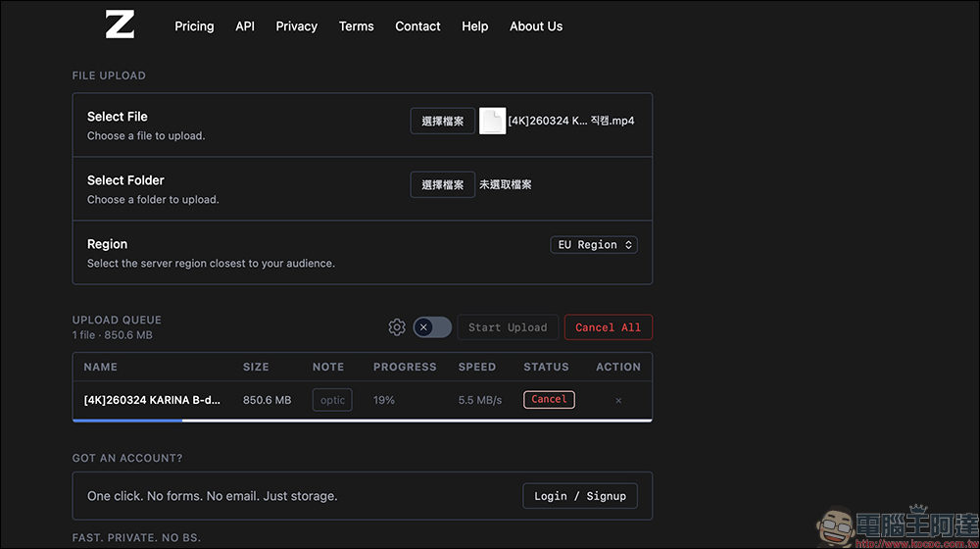Click the 850.6 MB size cell

[267, 400]
